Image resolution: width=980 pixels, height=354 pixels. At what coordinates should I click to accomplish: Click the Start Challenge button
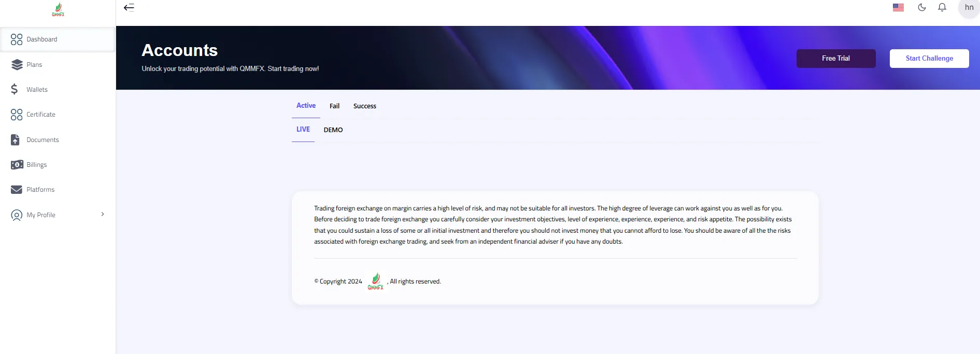929,59
